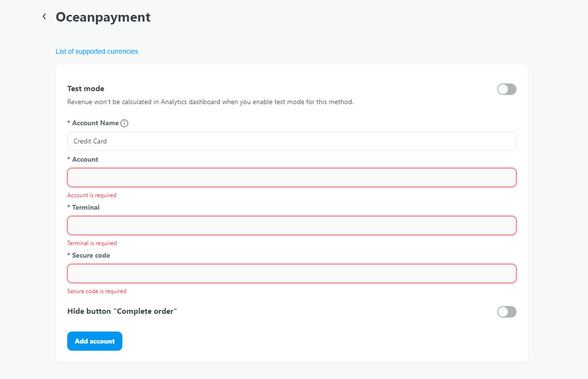Viewport: 588px width, 379px height.
Task: Click the Account Name field containing Credit Card
Action: 291,141
